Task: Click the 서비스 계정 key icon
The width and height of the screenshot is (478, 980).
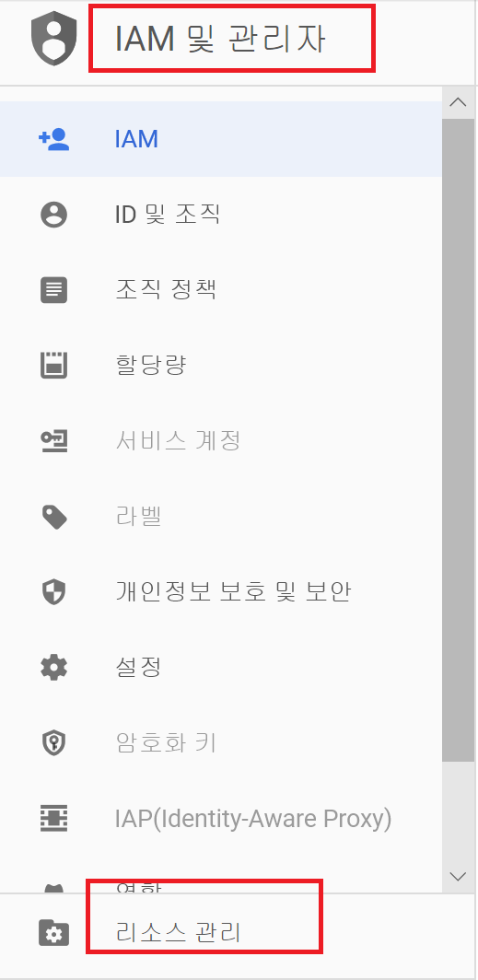Action: coord(53,441)
